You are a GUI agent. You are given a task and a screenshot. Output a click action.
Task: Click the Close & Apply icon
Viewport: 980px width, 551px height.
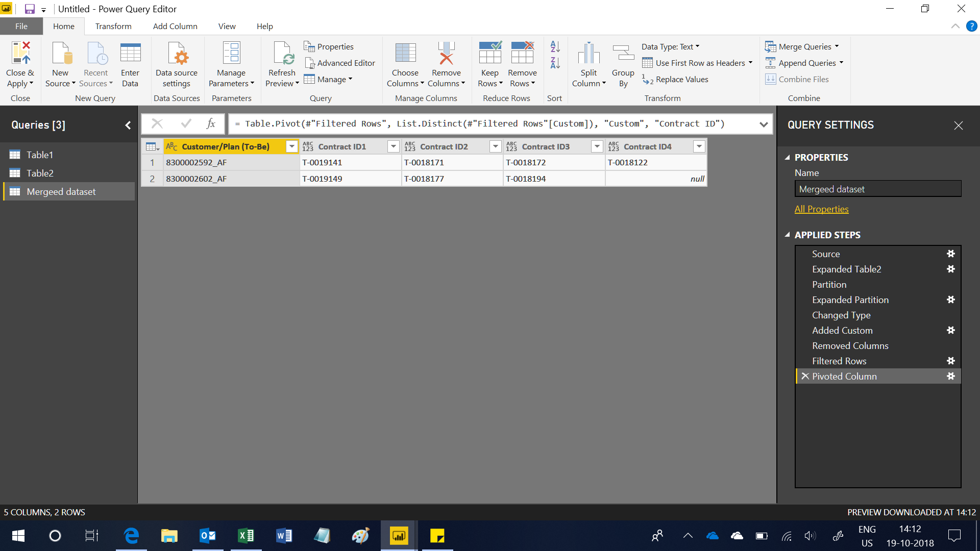tap(20, 53)
